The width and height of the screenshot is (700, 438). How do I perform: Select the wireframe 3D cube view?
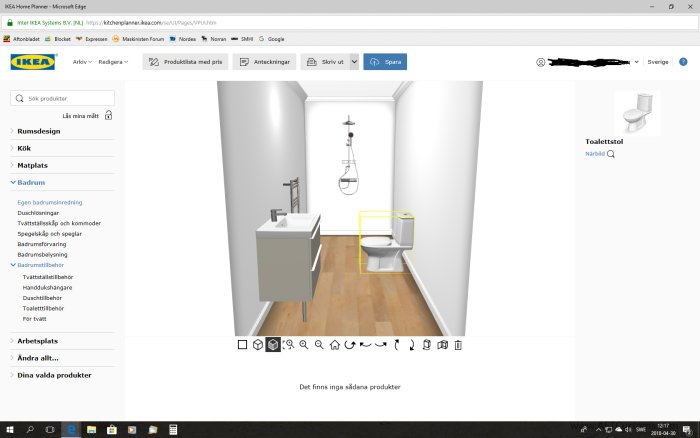258,345
